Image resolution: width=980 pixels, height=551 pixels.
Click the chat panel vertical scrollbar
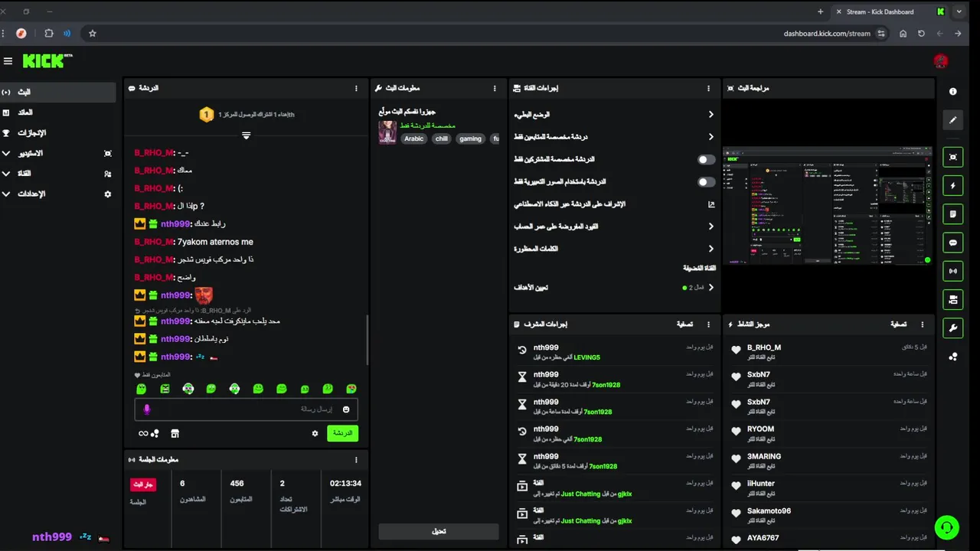click(367, 341)
